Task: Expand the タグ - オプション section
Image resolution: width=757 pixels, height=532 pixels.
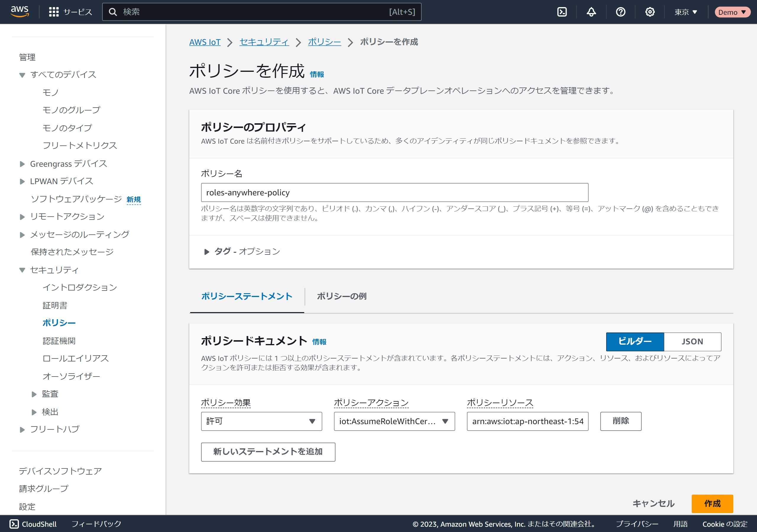Action: [x=242, y=252]
